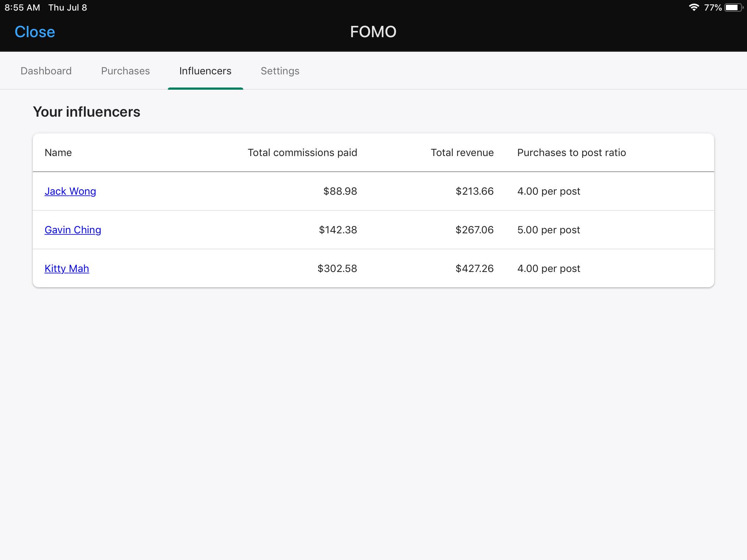Click Jack Wong's $88.98 commission value
This screenshot has height=560, width=747.
pyautogui.click(x=340, y=191)
